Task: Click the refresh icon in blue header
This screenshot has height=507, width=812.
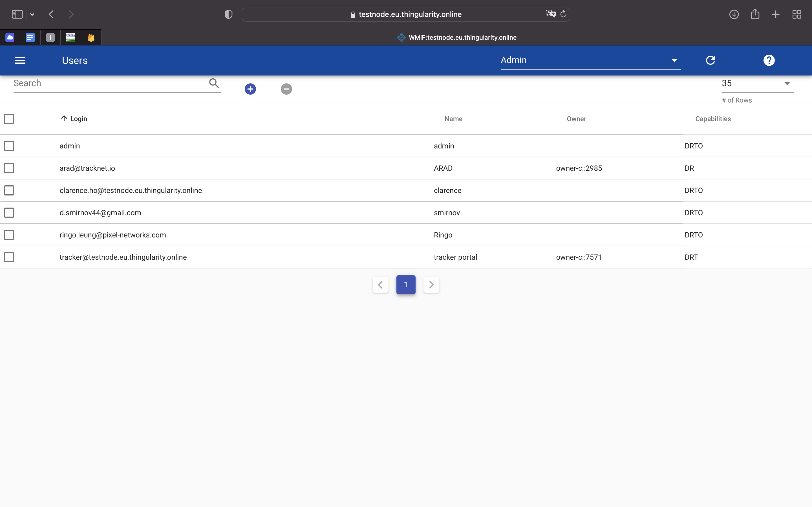Action: coord(710,60)
